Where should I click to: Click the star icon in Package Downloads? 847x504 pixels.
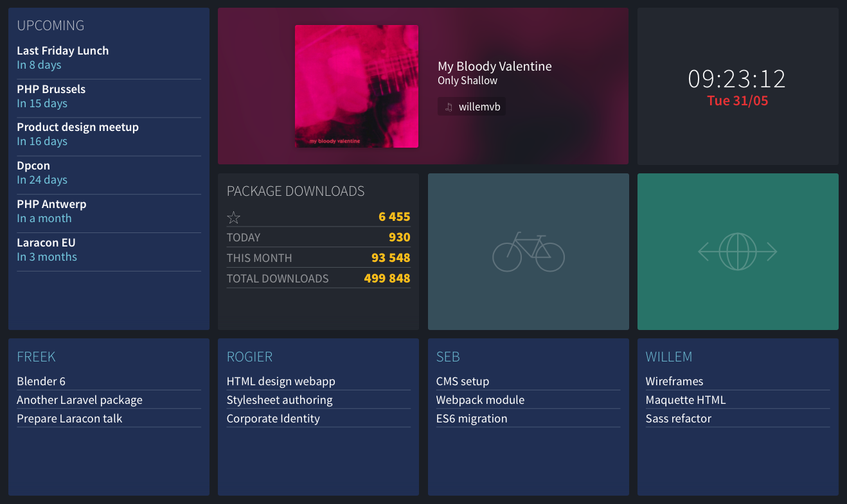[x=233, y=218]
